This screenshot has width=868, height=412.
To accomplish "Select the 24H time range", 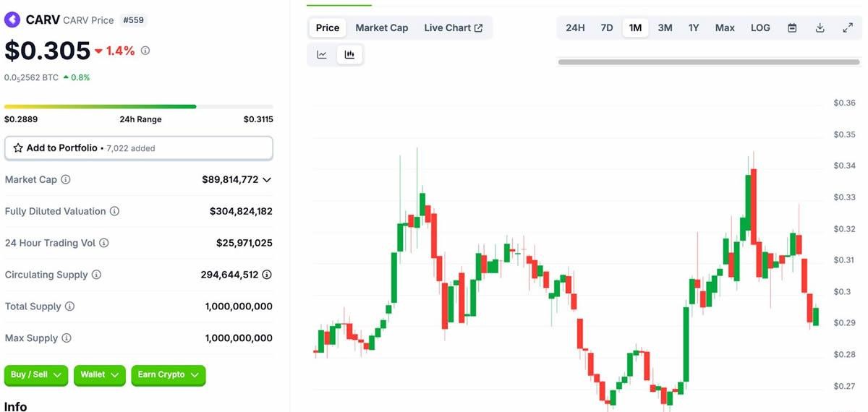I will coord(575,28).
